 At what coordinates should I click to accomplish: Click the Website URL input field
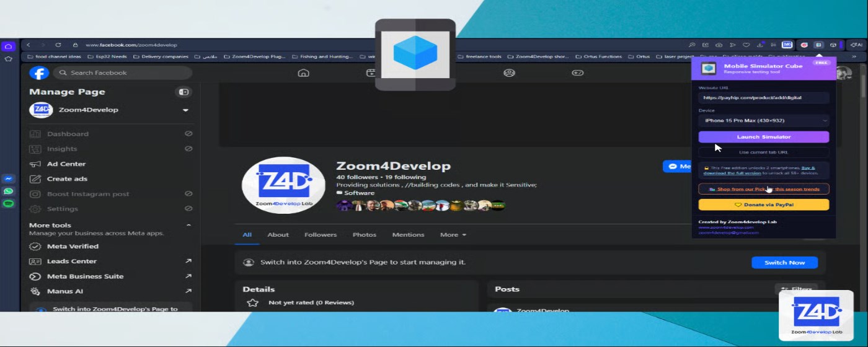[763, 98]
